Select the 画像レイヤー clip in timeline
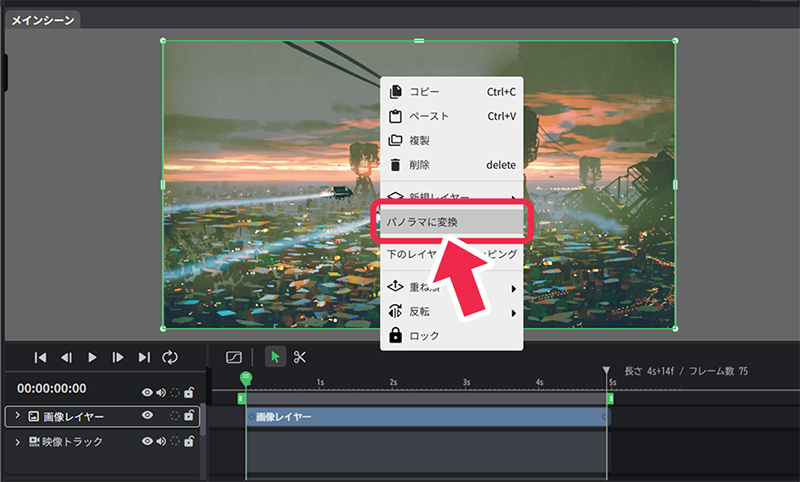 pyautogui.click(x=428, y=417)
